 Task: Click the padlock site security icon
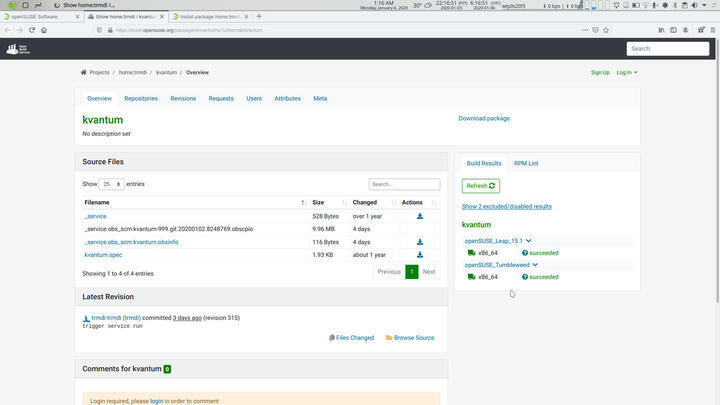(110, 30)
